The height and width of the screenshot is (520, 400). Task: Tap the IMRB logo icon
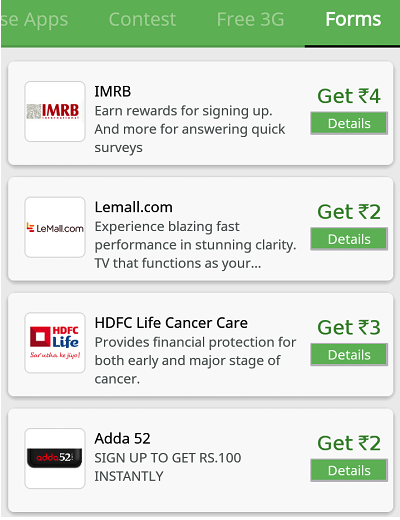(55, 111)
